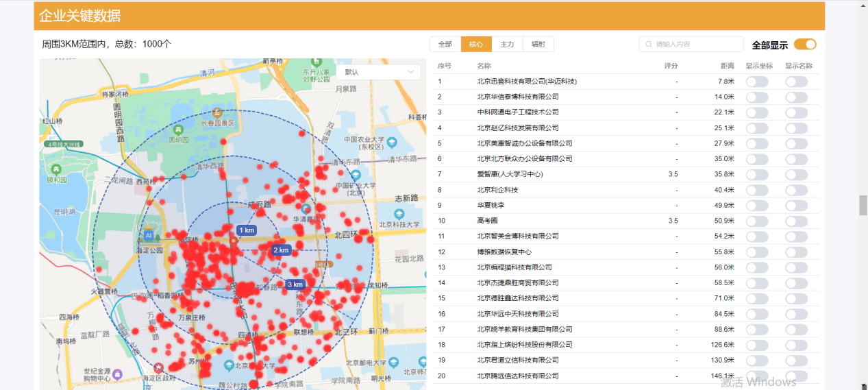Enable 显示坐标 for 北京迅音科技有限公司 row
The width and height of the screenshot is (868, 390).
click(x=756, y=82)
